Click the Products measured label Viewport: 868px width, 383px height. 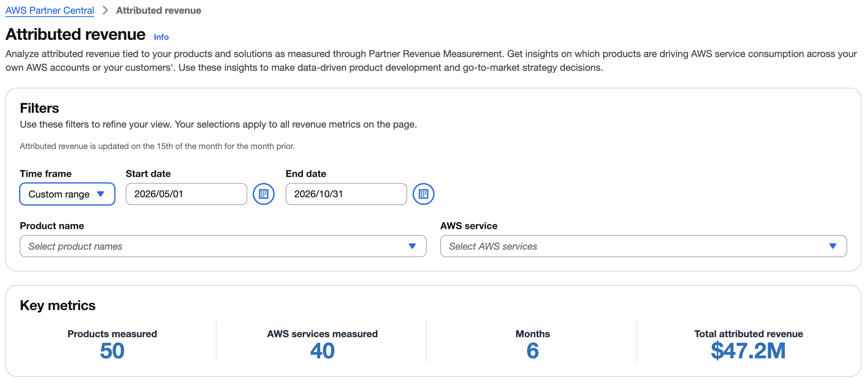pos(112,334)
